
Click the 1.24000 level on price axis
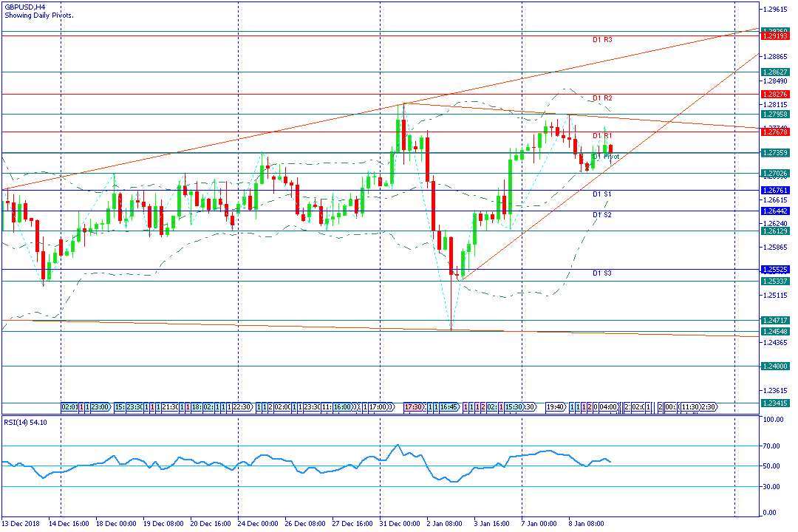pyautogui.click(x=775, y=366)
